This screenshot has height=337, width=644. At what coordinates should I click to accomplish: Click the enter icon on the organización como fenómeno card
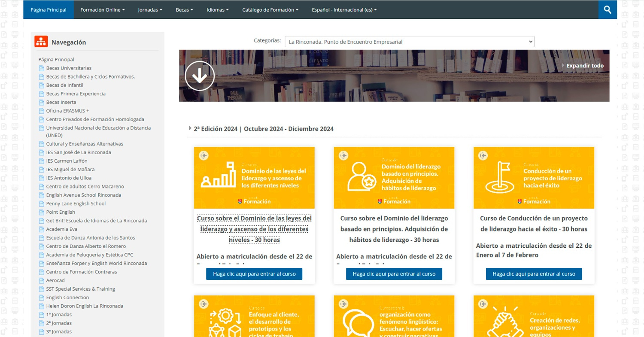[343, 304]
